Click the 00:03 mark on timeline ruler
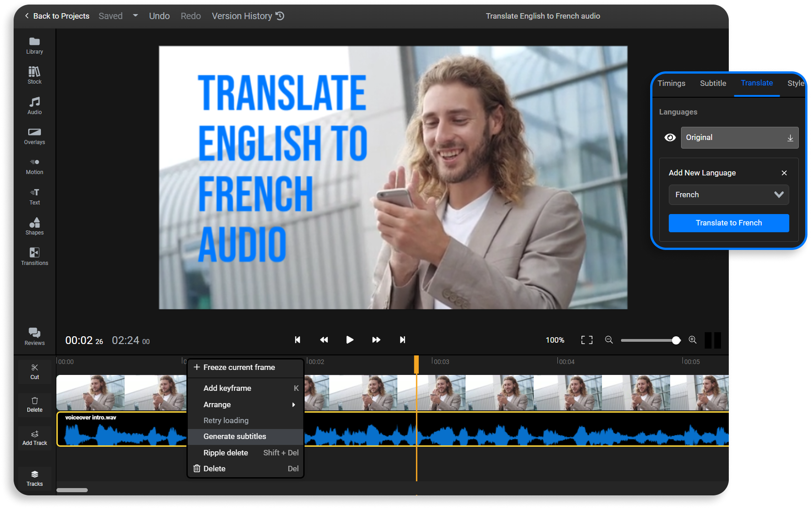 coord(441,362)
